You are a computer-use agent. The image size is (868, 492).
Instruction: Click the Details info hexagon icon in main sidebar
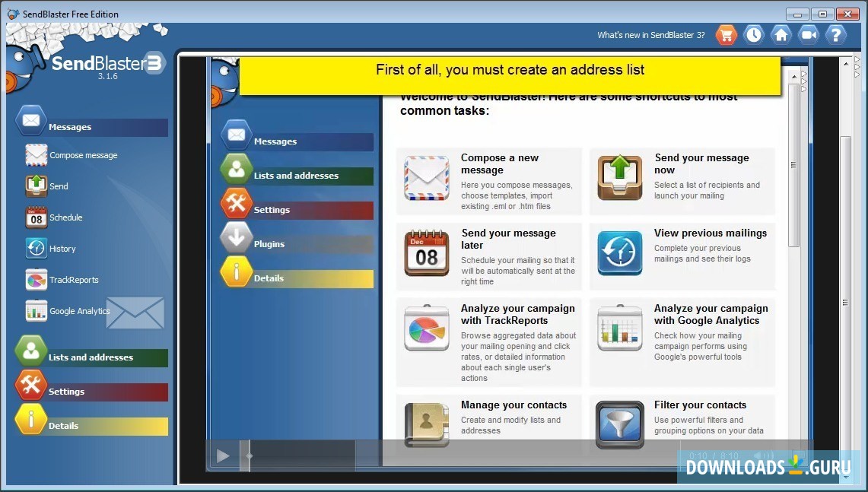(31, 419)
